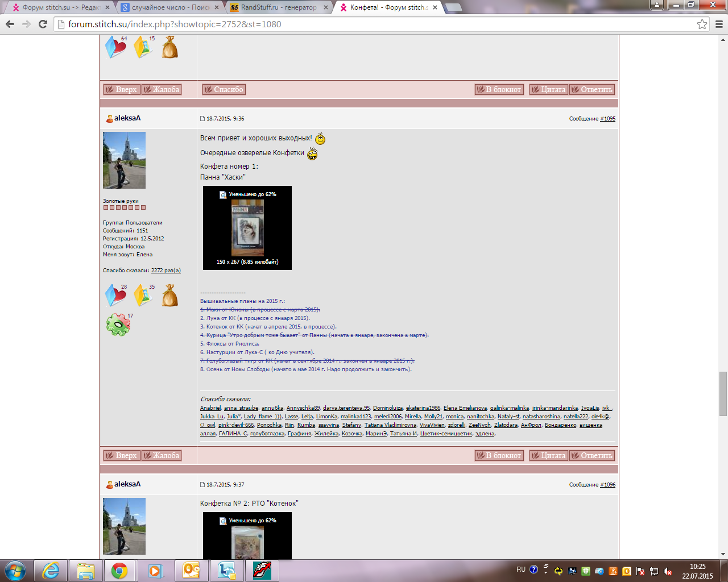Screen dimensions: 728x582
Task: Open message link #1095
Action: tap(607, 119)
